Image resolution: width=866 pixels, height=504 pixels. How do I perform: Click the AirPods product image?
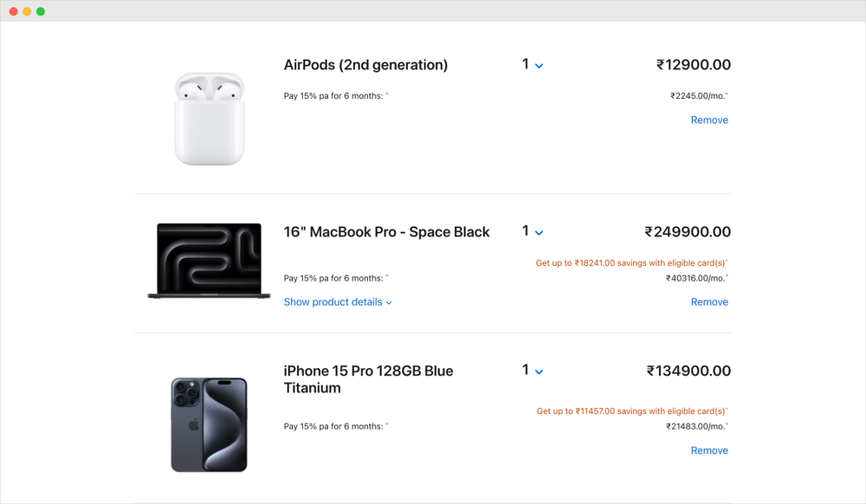click(x=210, y=119)
